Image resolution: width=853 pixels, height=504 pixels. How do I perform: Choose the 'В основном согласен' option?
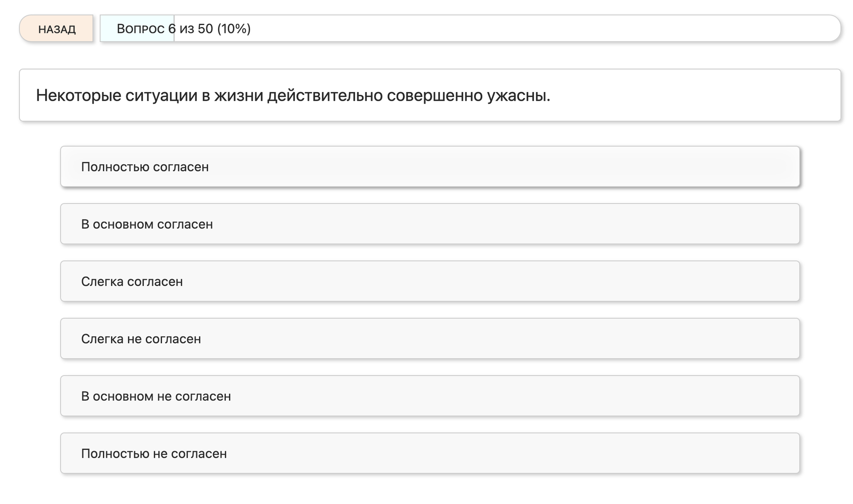point(429,224)
